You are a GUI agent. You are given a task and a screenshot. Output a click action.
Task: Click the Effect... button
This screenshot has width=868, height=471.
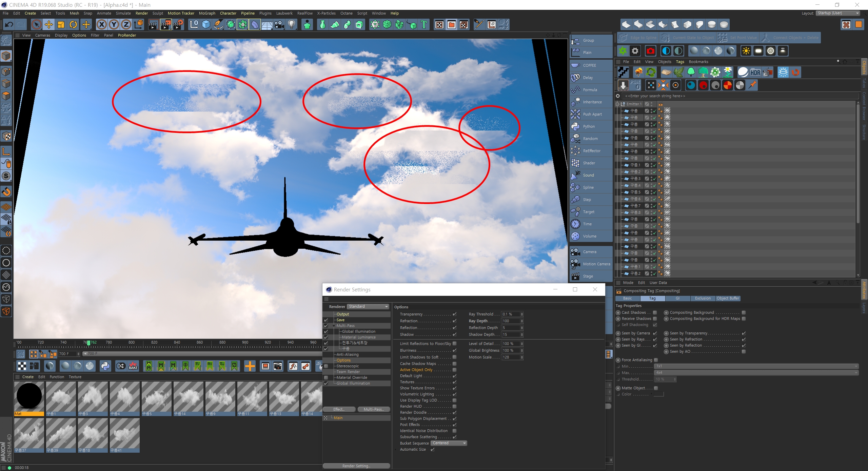339,409
